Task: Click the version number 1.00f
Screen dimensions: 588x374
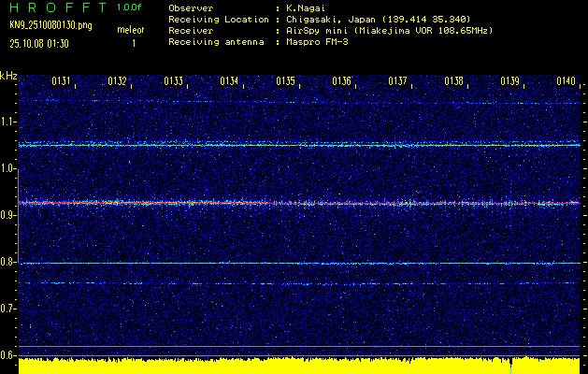Action: (x=130, y=7)
